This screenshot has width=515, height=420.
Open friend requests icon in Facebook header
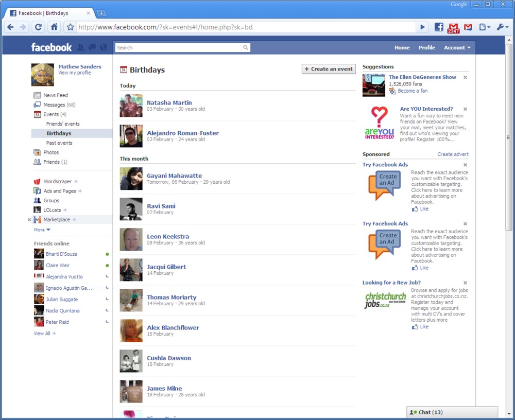coord(81,47)
